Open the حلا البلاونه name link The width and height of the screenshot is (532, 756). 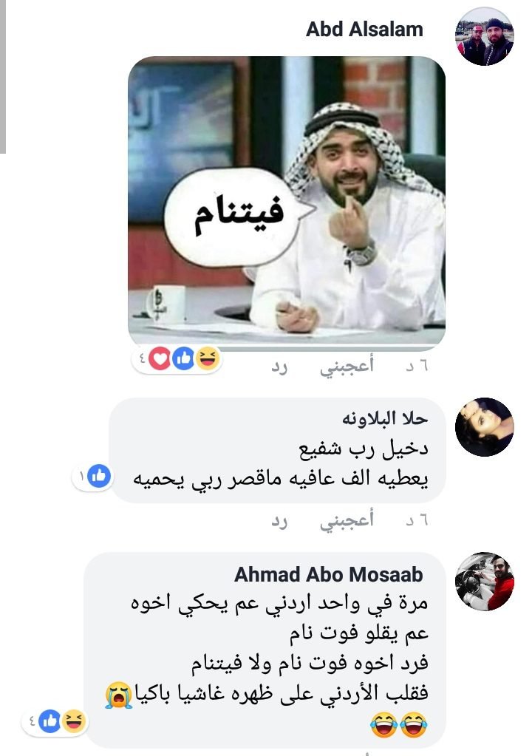(385, 418)
